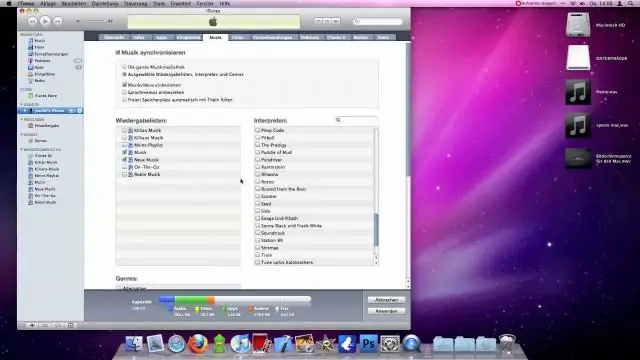Check the Soundtrack artist checkbox
The height and width of the screenshot is (360, 640).
tap(258, 233)
